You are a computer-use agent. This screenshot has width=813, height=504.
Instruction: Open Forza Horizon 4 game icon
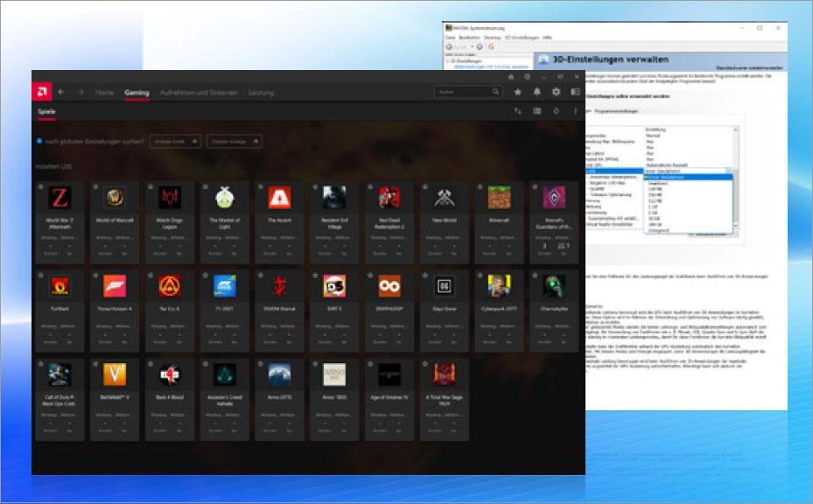[x=115, y=286]
